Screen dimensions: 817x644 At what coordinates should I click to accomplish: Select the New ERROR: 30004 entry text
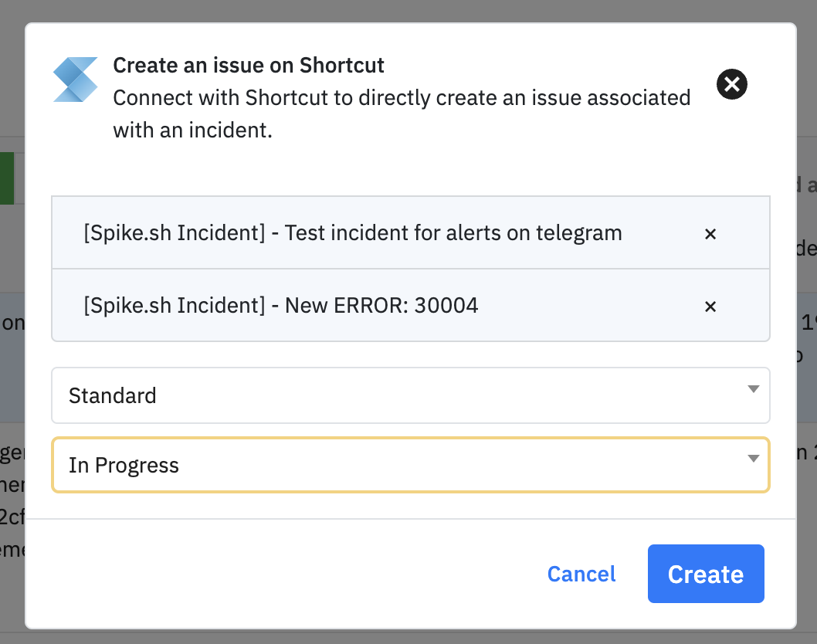(281, 306)
